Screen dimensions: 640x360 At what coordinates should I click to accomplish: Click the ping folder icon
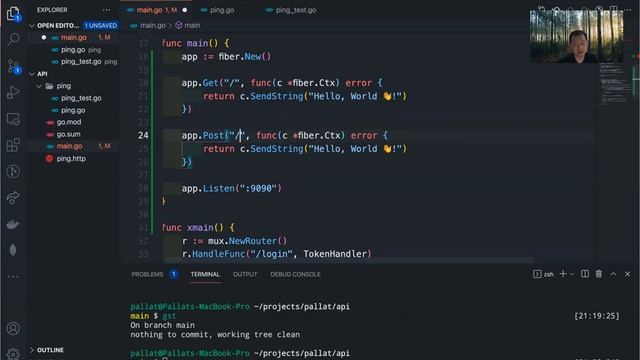point(49,86)
